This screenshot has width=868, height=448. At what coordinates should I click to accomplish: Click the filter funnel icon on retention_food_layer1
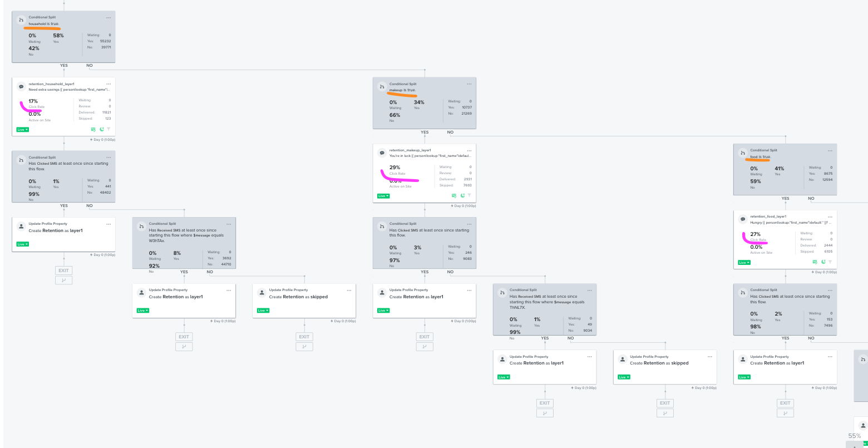point(830,262)
